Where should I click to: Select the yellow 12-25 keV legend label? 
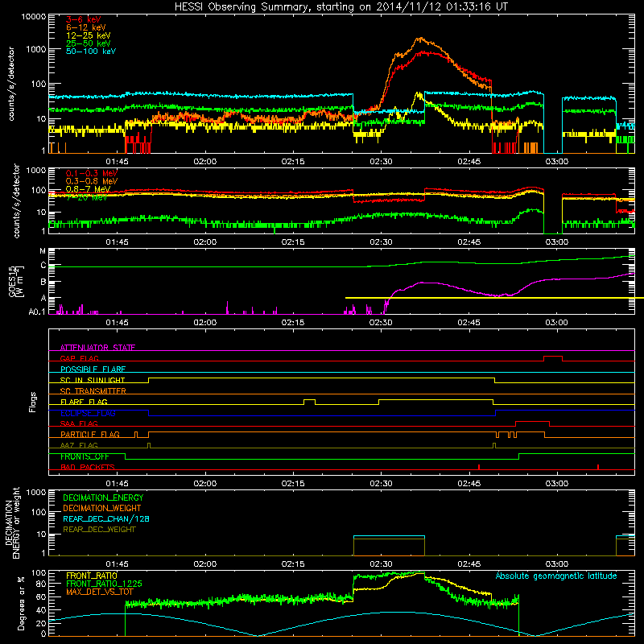(88, 35)
